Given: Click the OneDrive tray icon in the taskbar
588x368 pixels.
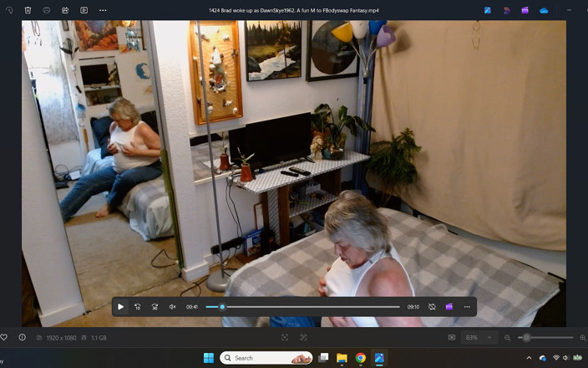Looking at the screenshot, I should tap(543, 358).
